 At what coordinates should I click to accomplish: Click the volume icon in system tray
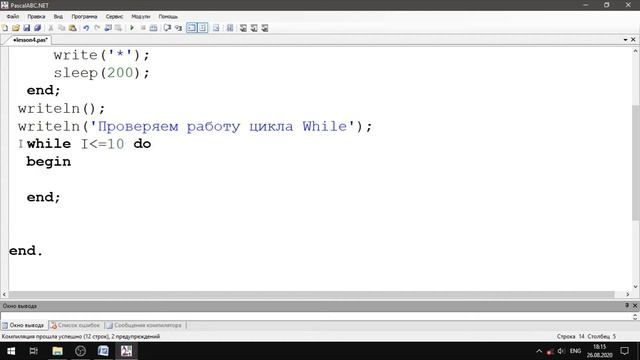(x=561, y=351)
